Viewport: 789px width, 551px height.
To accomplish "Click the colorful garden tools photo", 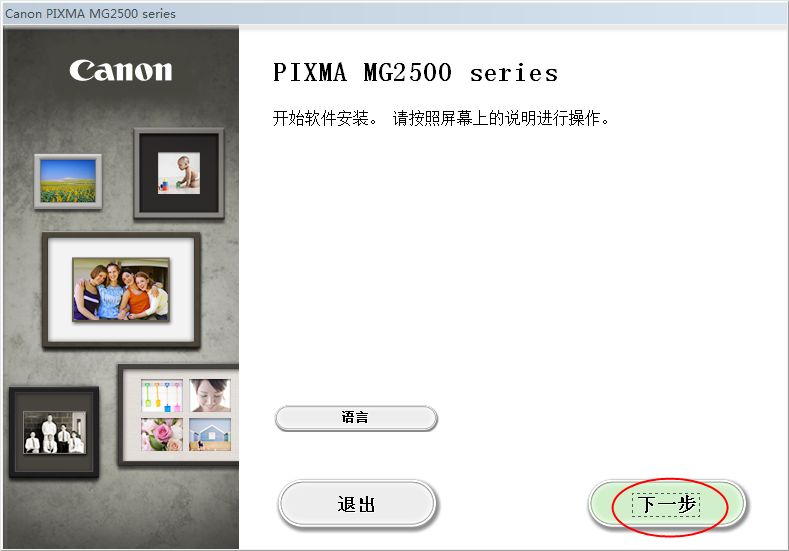I will click(162, 396).
